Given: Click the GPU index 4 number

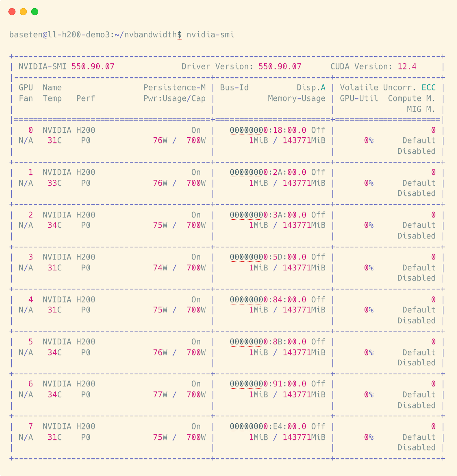Looking at the screenshot, I should pos(31,300).
